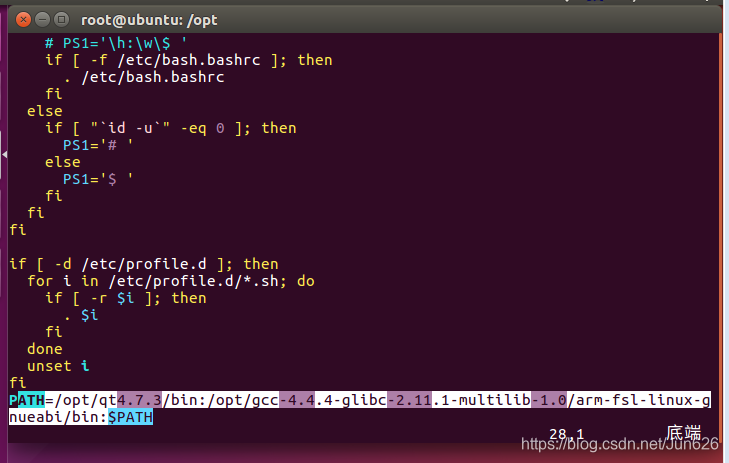This screenshot has width=729, height=463.
Task: Click the line for i in /etc/profile.d/*.sh; do
Action: click(x=171, y=281)
